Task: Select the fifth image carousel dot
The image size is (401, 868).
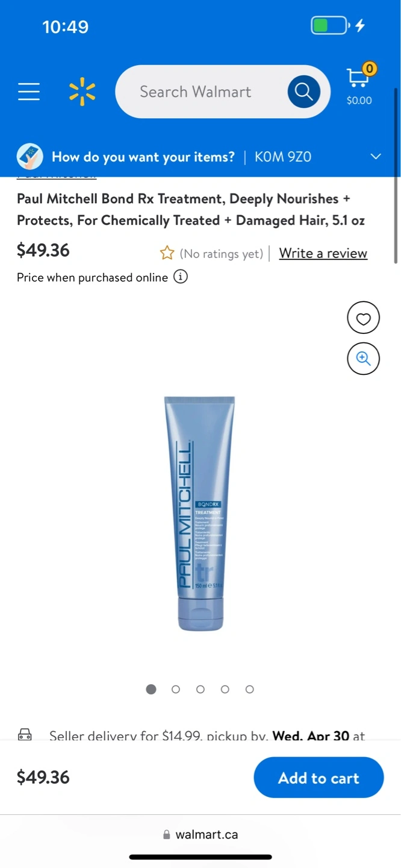Action: click(250, 689)
